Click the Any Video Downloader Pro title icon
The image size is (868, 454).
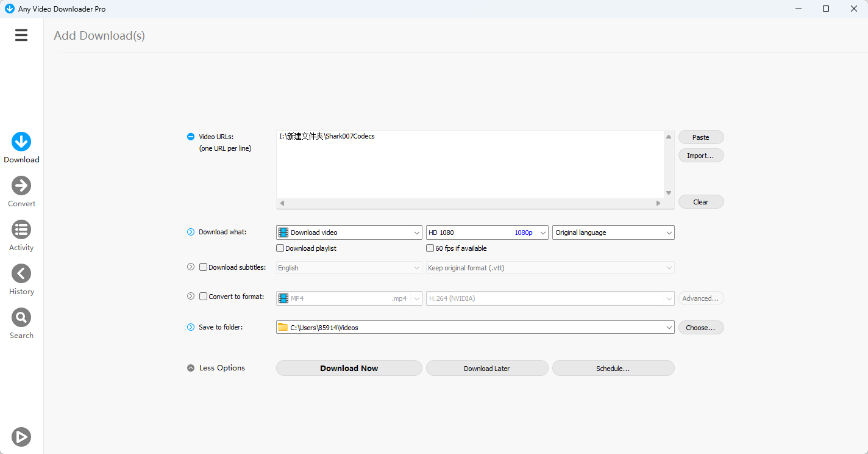pyautogui.click(x=9, y=9)
